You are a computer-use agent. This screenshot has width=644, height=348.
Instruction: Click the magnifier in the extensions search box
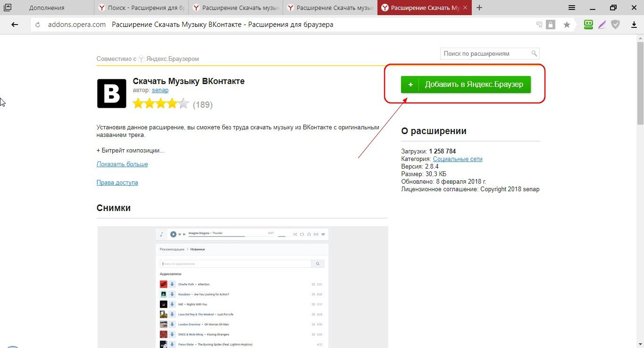(x=534, y=53)
